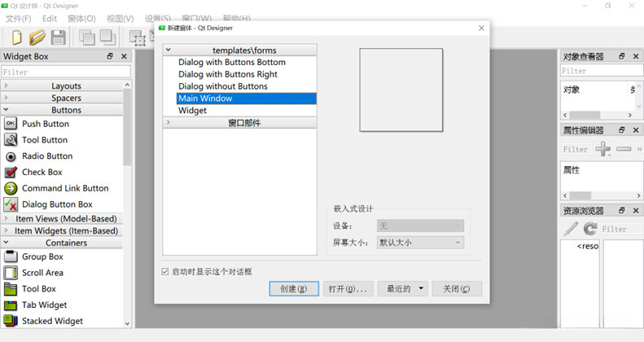Screen dimensions: 644x342
Task: Click the 创建(R) button
Action: click(294, 288)
